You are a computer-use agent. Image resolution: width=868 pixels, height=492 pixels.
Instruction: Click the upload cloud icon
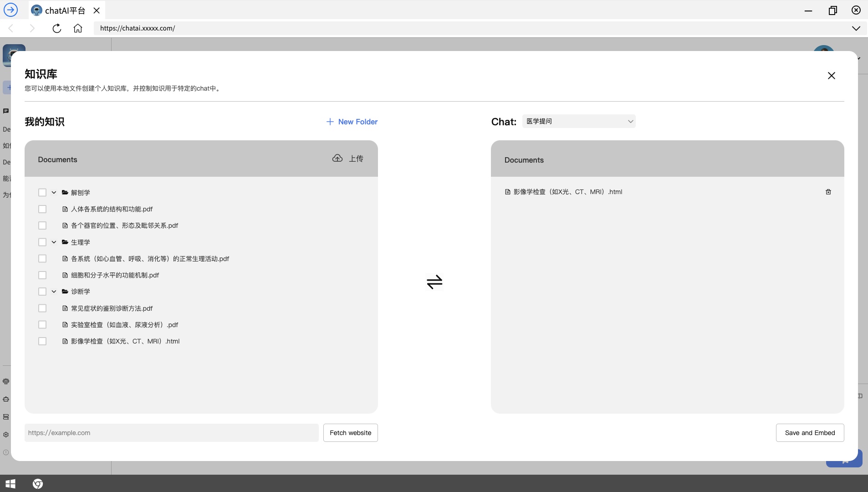point(337,159)
